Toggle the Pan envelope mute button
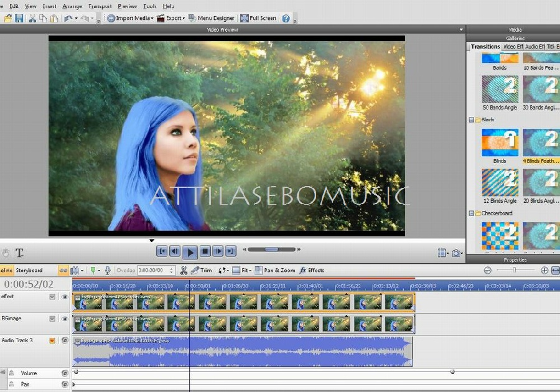 click(65, 385)
